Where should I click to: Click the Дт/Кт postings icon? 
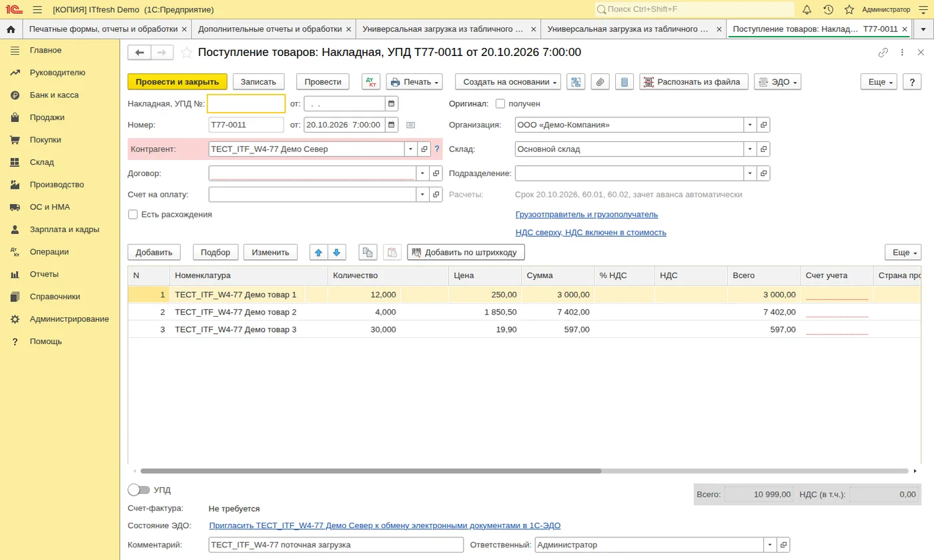[x=371, y=81]
